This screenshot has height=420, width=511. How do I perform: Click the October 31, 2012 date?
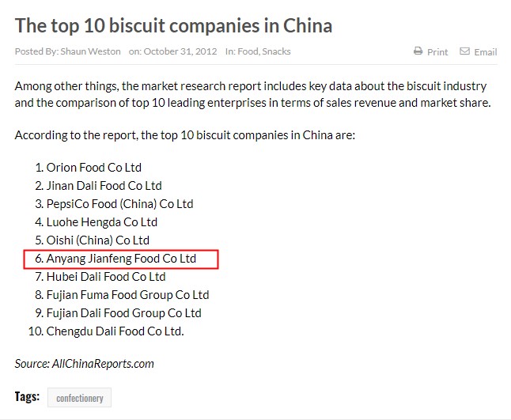tap(180, 51)
